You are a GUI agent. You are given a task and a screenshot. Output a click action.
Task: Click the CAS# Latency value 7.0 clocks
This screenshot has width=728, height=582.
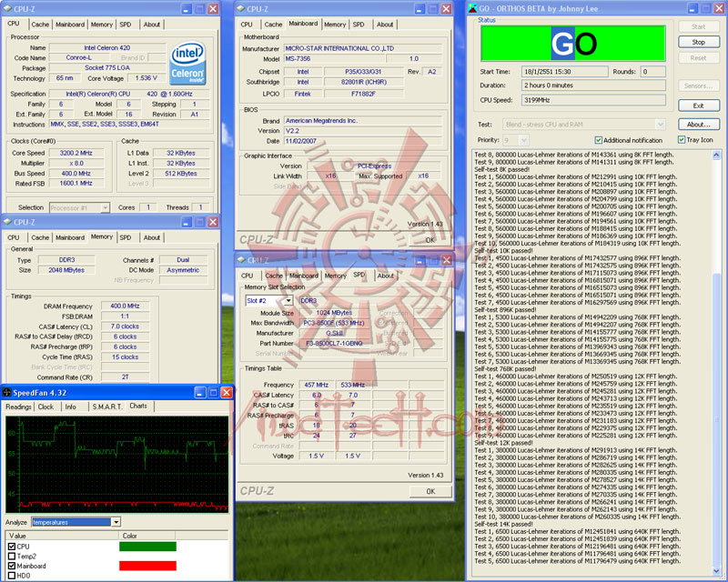[125, 326]
